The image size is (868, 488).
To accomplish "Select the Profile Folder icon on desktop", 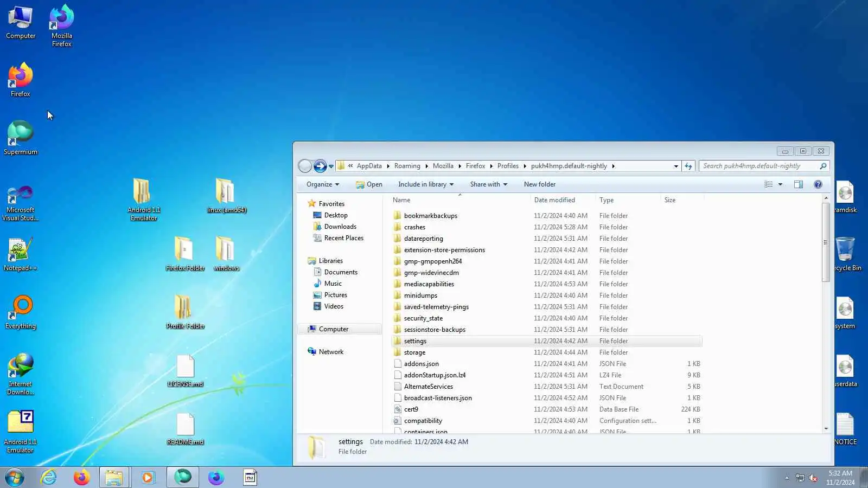I will coord(185,312).
